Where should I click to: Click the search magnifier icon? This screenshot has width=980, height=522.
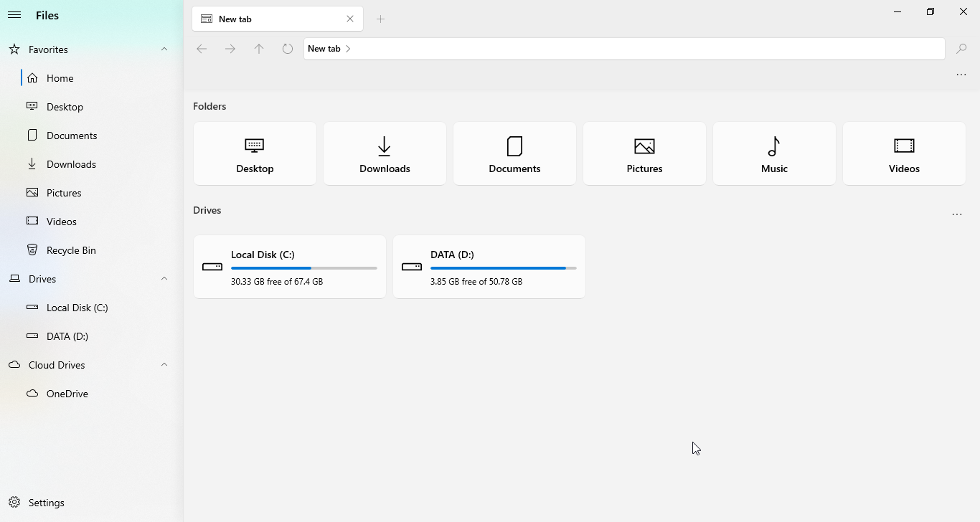[961, 49]
